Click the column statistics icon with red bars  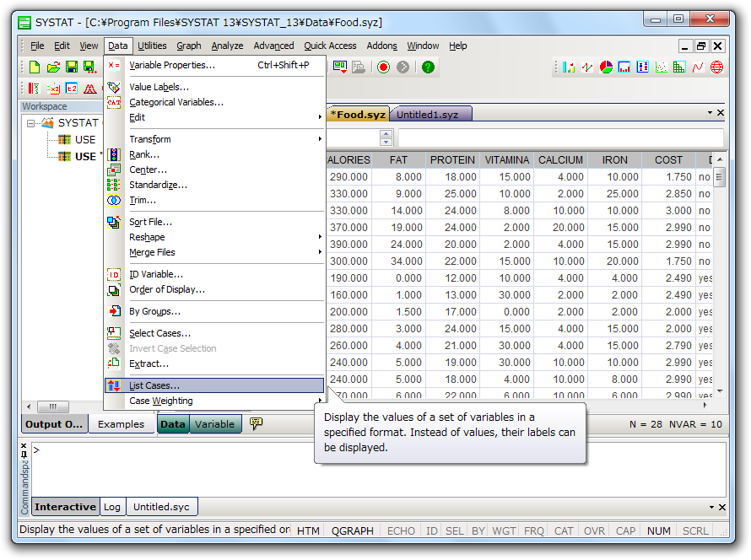click(34, 89)
